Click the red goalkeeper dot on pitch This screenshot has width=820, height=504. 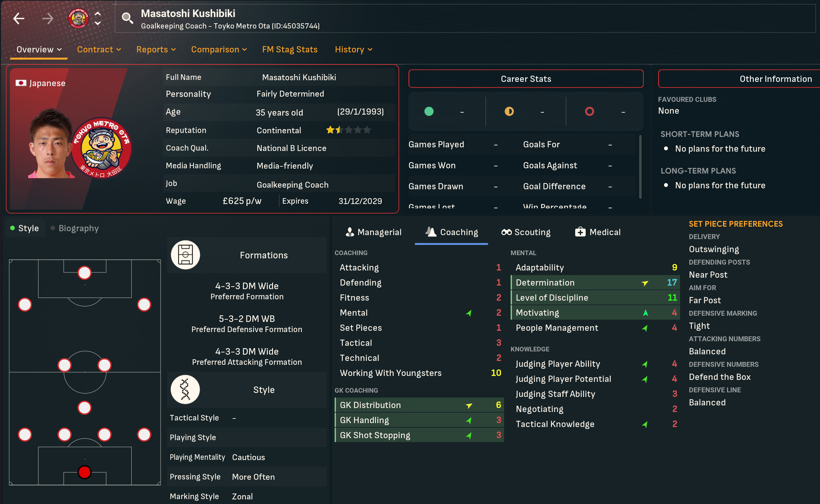point(85,472)
